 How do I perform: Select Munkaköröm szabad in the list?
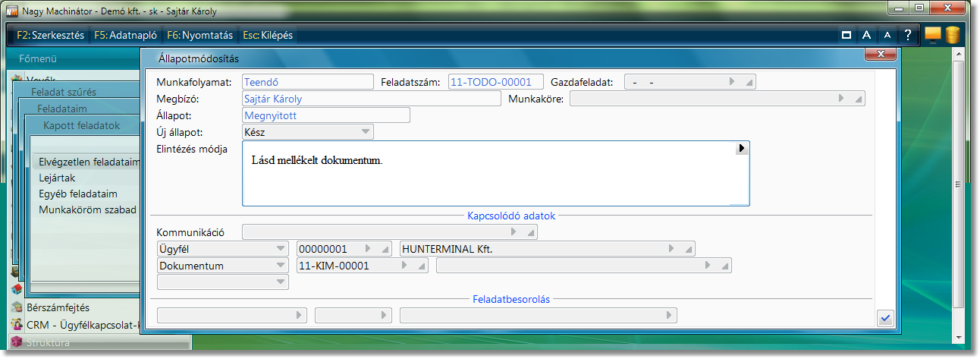click(87, 209)
